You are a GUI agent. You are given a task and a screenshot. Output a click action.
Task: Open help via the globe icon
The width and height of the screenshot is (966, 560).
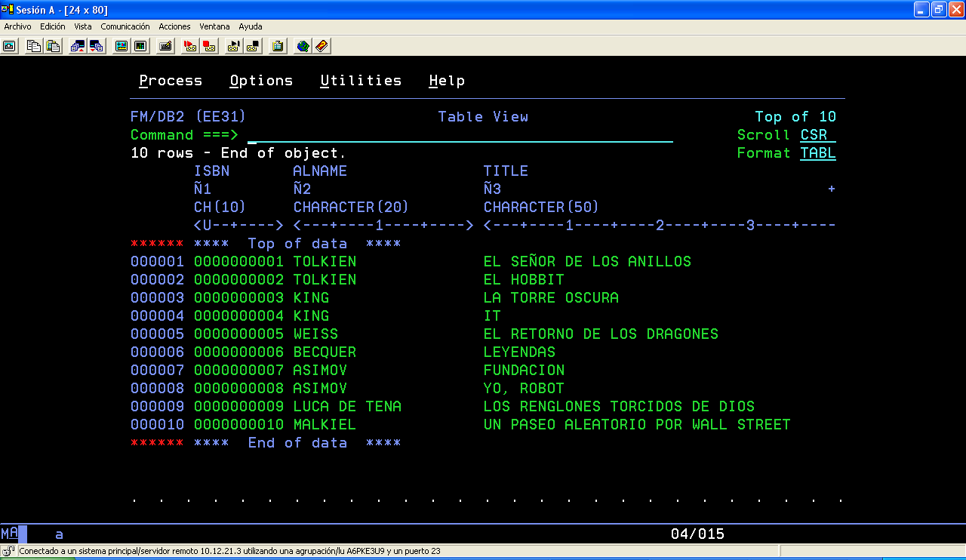point(301,46)
